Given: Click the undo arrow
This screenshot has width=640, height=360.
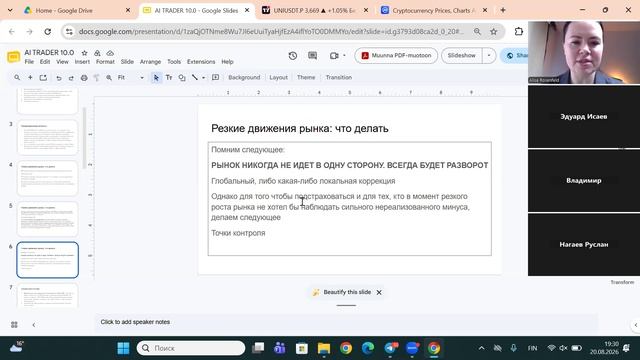Looking at the screenshot, I should click(x=59, y=78).
